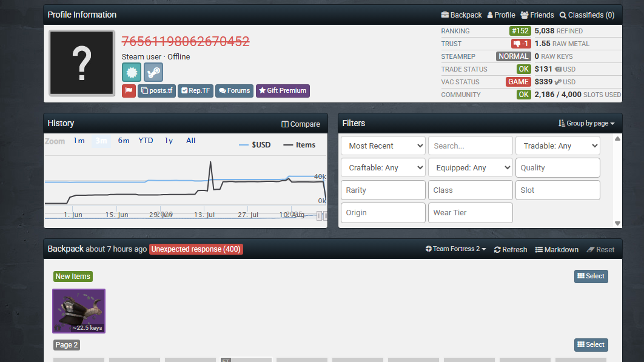Screen dimensions: 644x362
Task: Click the Trade Status OK badge
Action: (x=524, y=69)
